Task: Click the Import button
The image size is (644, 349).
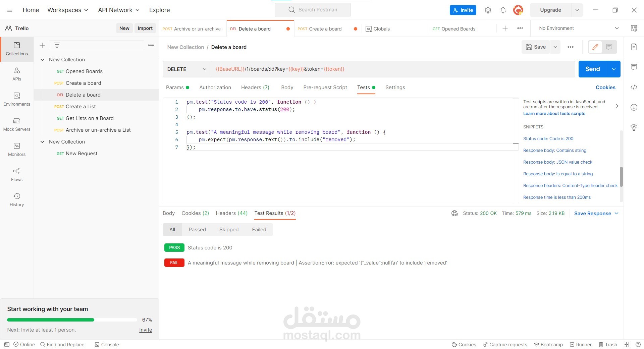Action: (145, 28)
